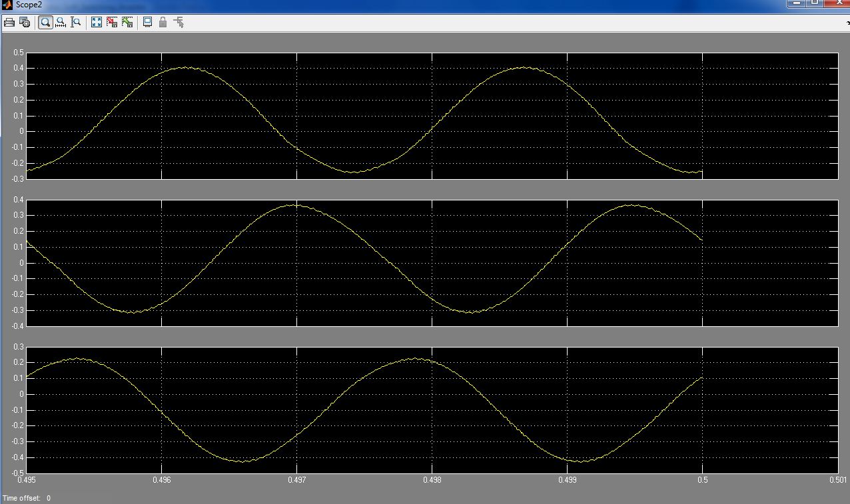Click the 0.498 time axis label
Image resolution: width=850 pixels, height=504 pixels.
click(433, 479)
